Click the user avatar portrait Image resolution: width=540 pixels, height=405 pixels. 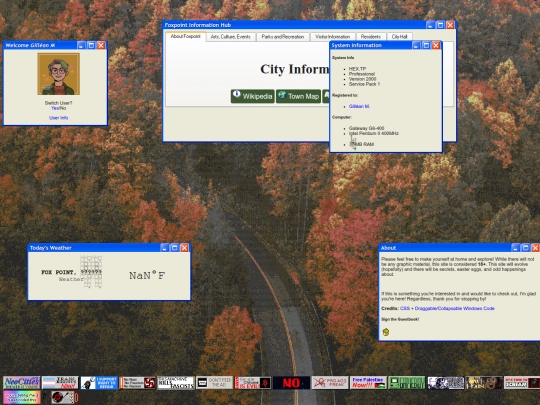59,74
